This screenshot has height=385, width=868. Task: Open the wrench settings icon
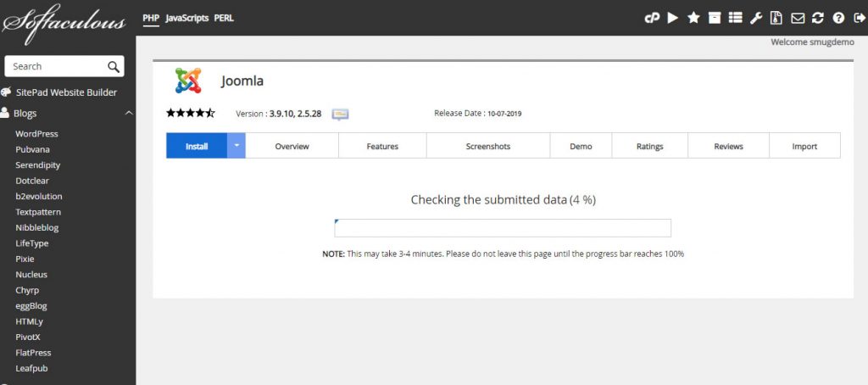click(756, 18)
